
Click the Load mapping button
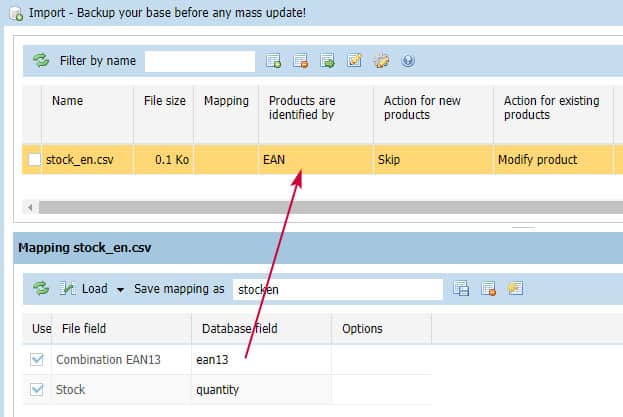(84, 289)
